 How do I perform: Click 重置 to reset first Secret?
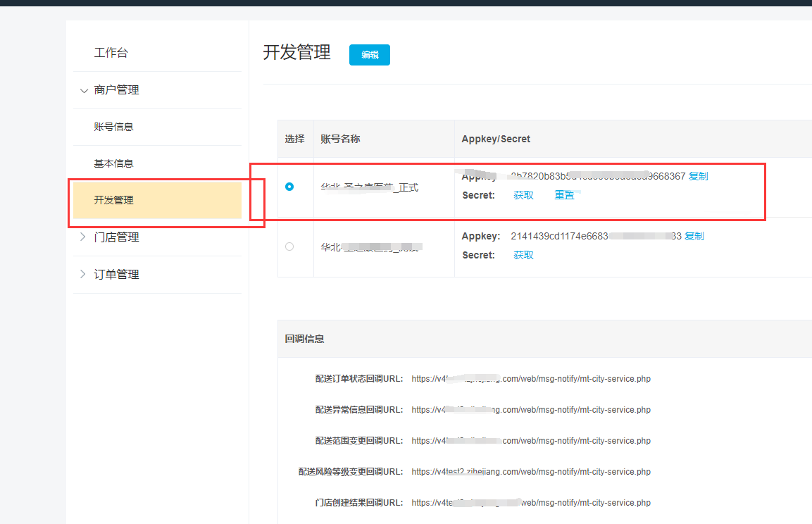564,195
